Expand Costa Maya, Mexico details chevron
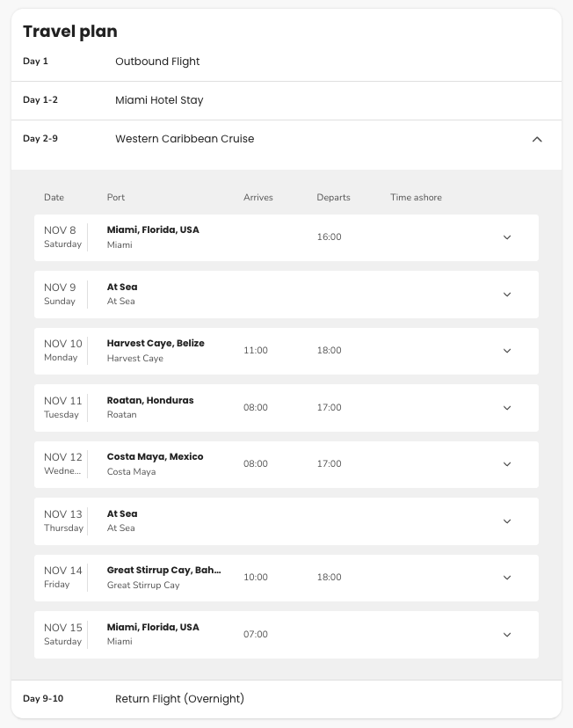This screenshot has height=728, width=573. (507, 464)
